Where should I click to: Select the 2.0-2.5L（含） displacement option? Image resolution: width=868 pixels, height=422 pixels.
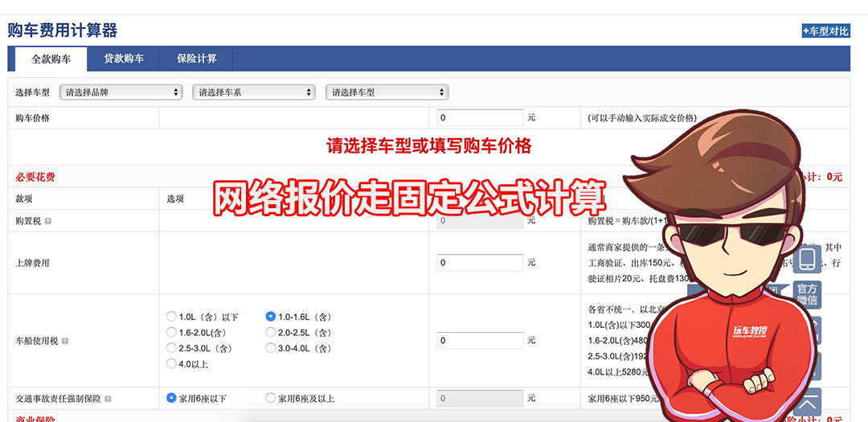pos(271,332)
